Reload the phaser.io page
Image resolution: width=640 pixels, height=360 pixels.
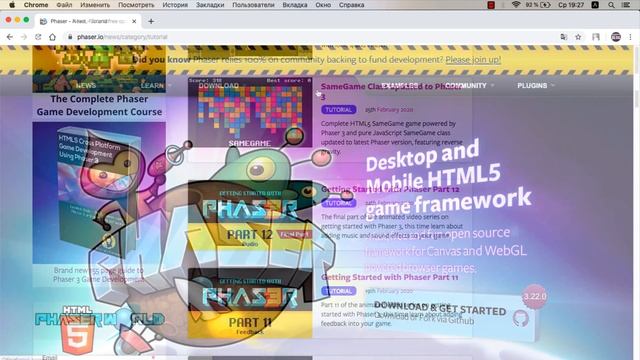tap(38, 37)
